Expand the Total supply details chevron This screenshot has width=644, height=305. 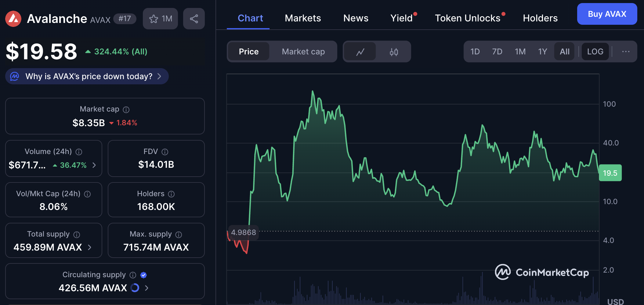(x=90, y=247)
